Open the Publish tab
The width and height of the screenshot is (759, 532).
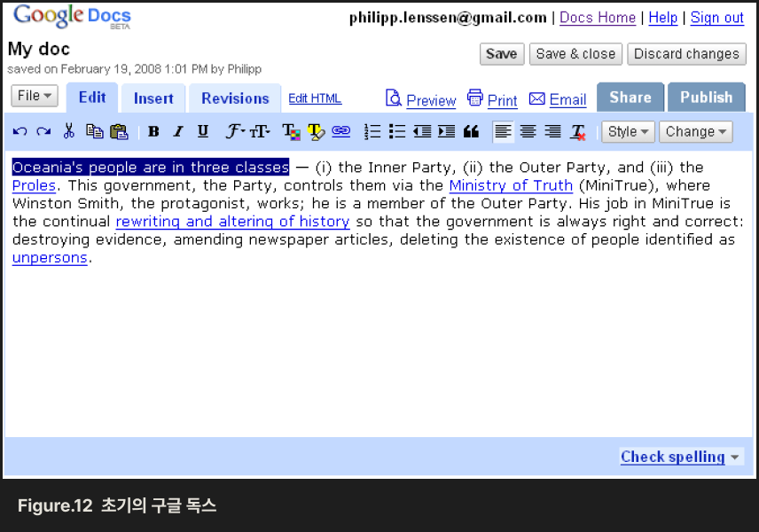706,98
